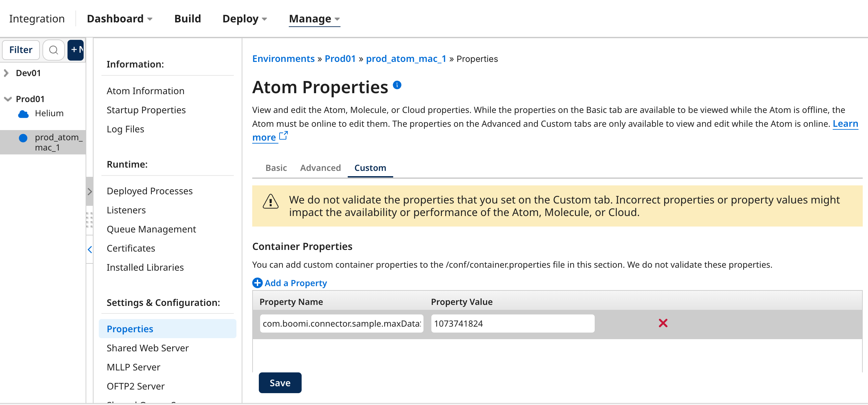868x405 pixels.
Task: Delete property with the red X icon
Action: click(663, 323)
